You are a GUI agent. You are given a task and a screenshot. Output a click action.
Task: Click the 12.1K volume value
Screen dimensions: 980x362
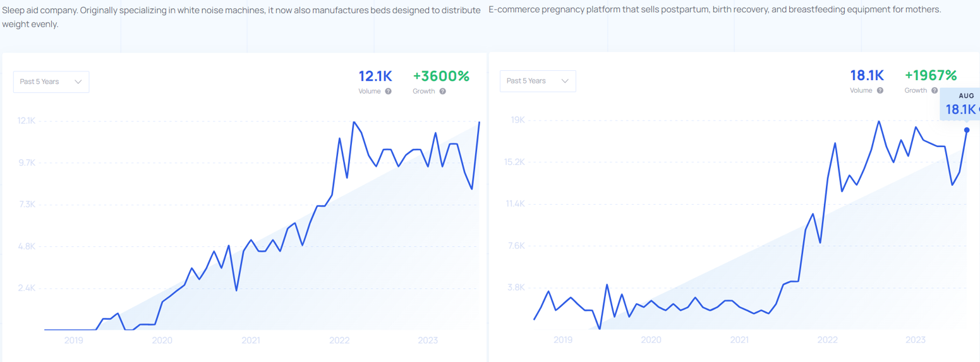click(375, 76)
